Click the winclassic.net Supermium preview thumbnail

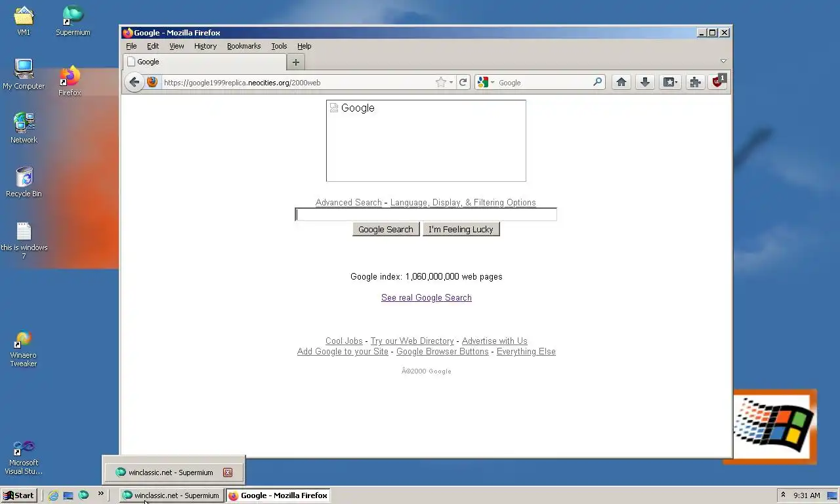(173, 472)
